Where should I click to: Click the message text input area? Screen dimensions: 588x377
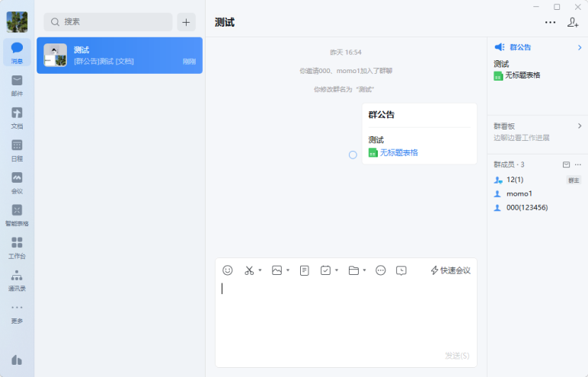(x=346, y=315)
